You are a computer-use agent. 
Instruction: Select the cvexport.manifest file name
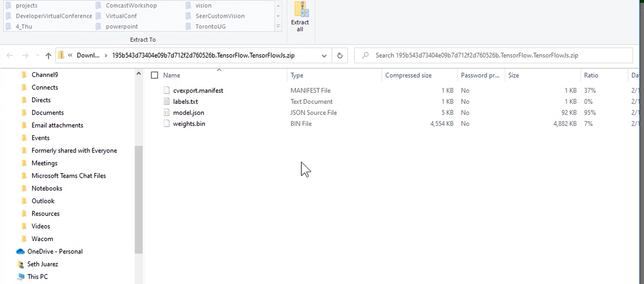point(198,90)
